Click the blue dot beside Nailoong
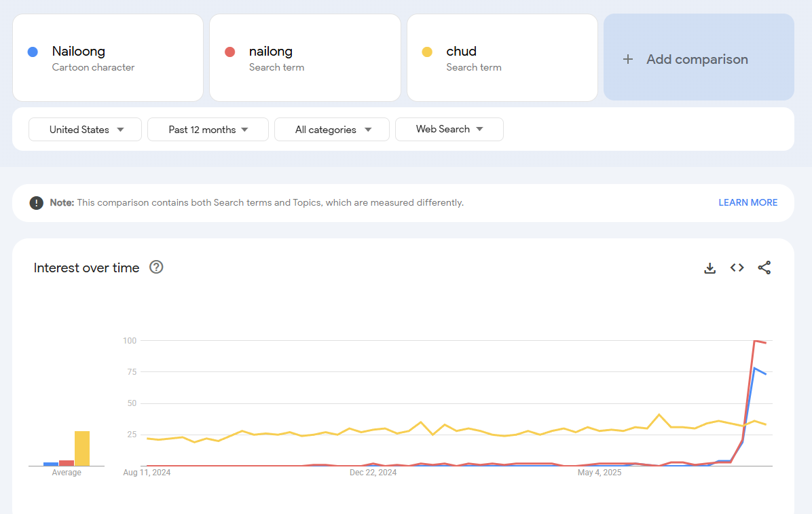Image resolution: width=812 pixels, height=514 pixels. (x=33, y=52)
